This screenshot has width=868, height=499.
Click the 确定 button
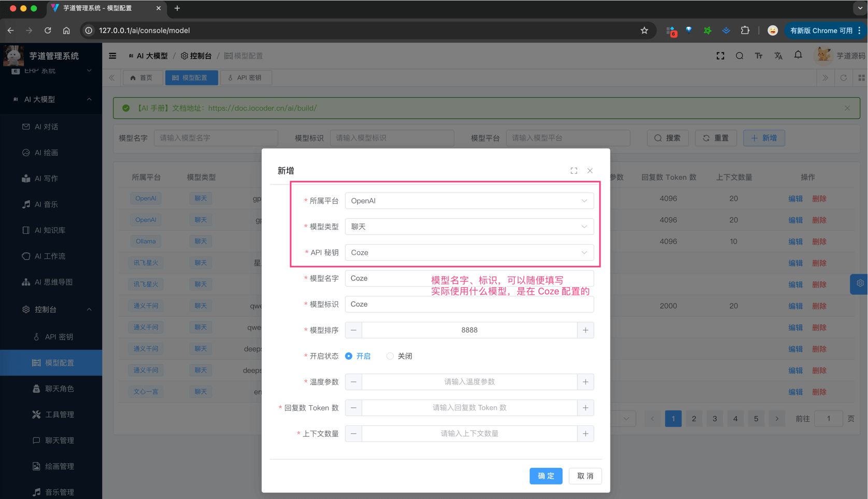[x=546, y=476]
